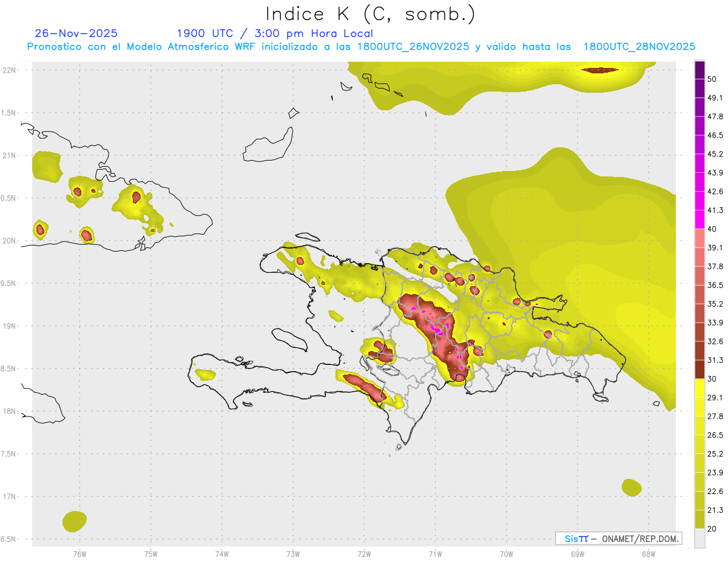The height and width of the screenshot is (562, 728).
Task: Click the 73W longitude axis label
Action: tap(293, 554)
